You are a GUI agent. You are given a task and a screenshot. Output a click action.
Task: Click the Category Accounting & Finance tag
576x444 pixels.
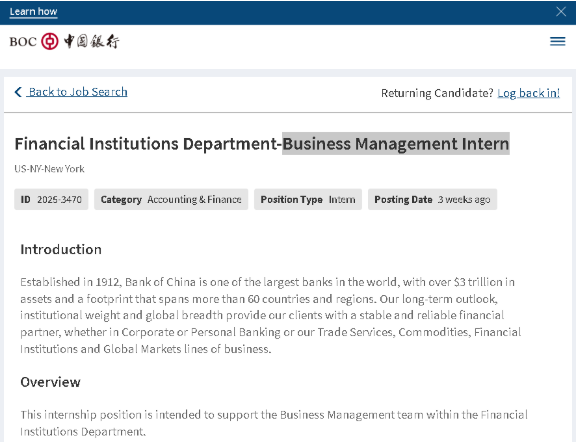[171, 199]
